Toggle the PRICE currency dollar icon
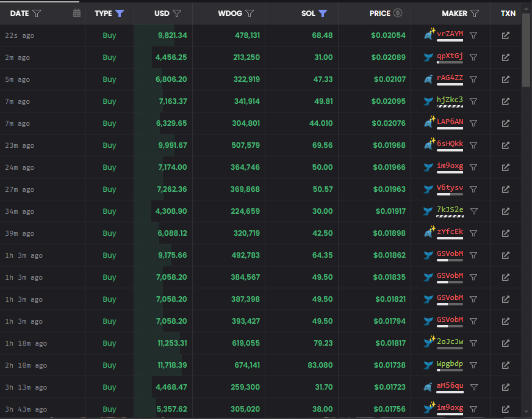Viewport: 532px width, 419px height. [398, 13]
